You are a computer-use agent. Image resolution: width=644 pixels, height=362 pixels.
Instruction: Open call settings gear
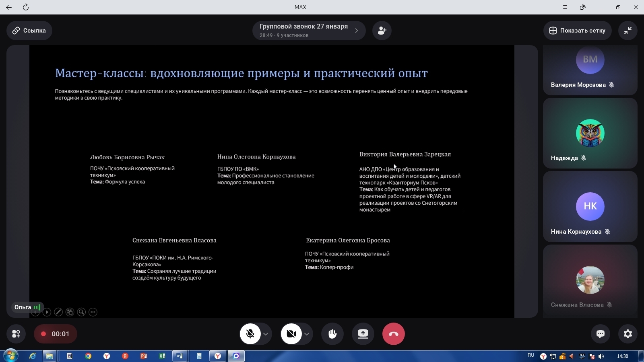pos(627,334)
